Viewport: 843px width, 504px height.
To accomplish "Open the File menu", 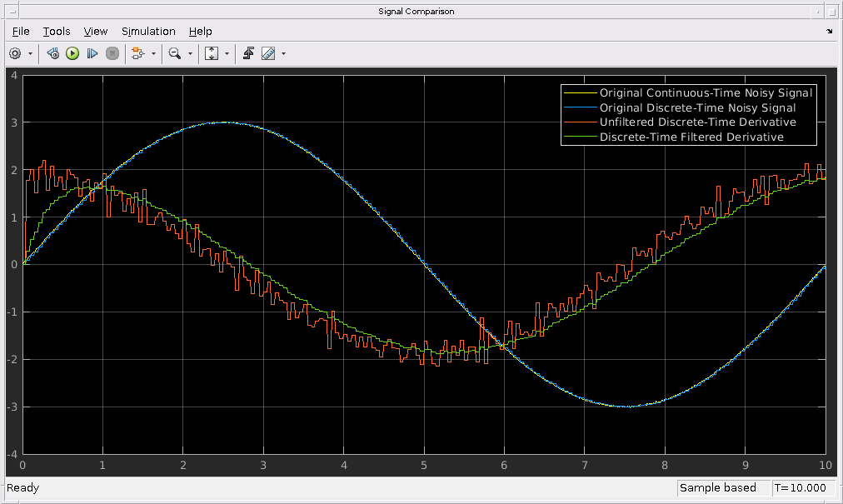I will tap(21, 31).
